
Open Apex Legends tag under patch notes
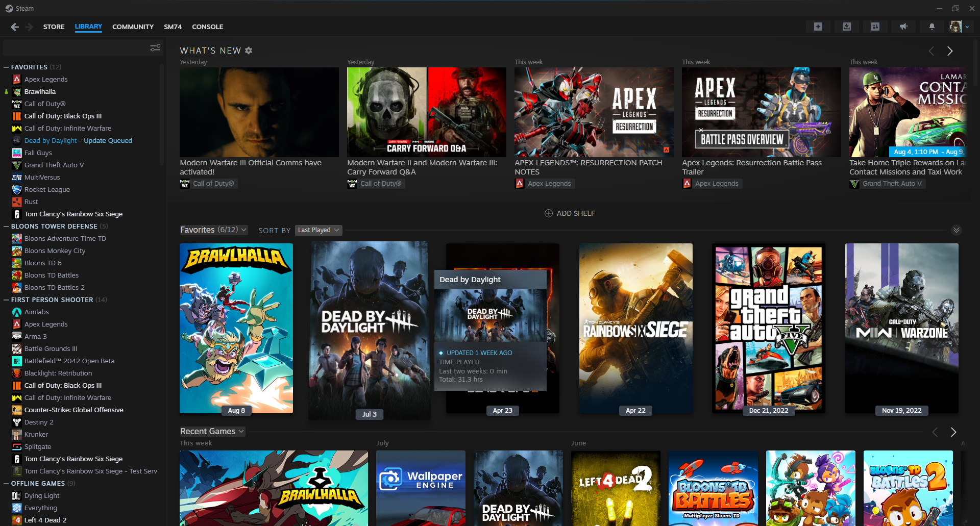[545, 183]
